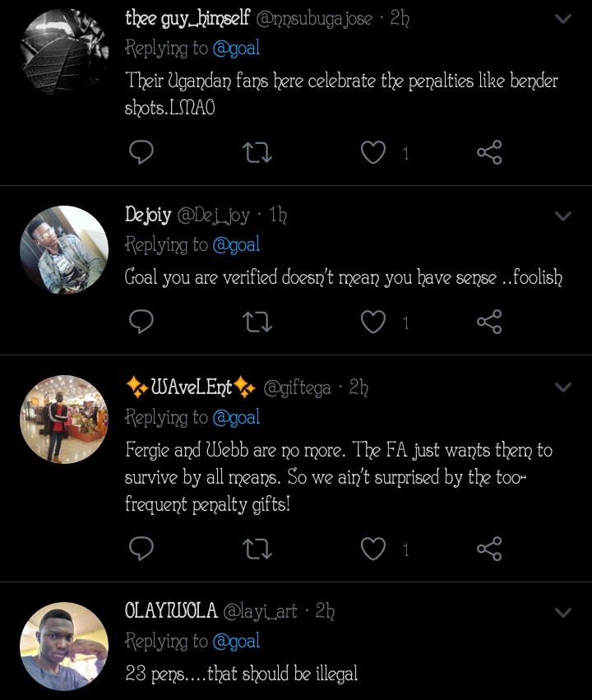592x700 pixels.
Task: Share WAveLEnt's tweet
Action: 489,549
